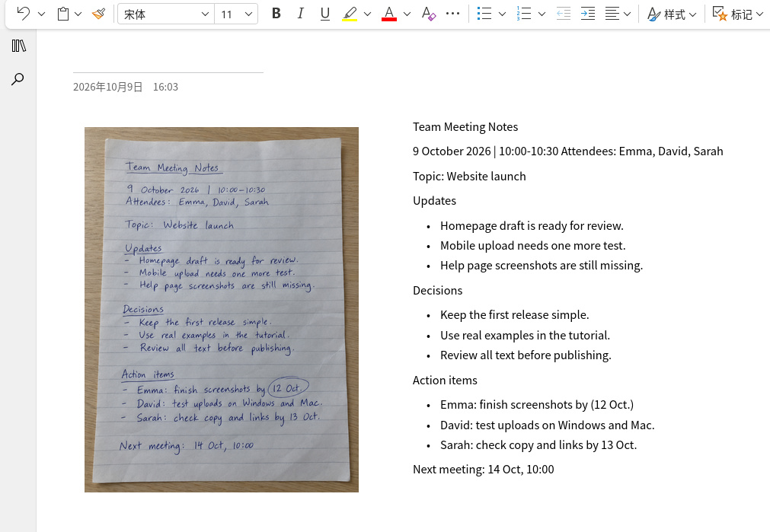770x532 pixels.
Task: Click the Decrease Indent icon
Action: click(564, 14)
